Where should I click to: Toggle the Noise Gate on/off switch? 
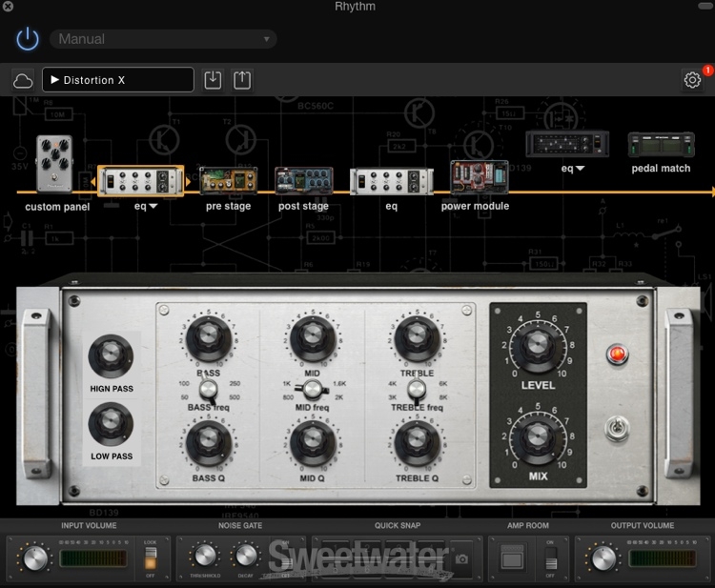pos(286,558)
